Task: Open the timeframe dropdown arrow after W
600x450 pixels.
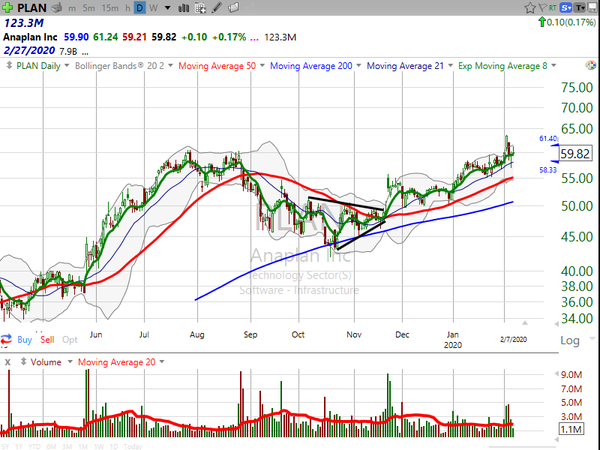Action: [168, 8]
